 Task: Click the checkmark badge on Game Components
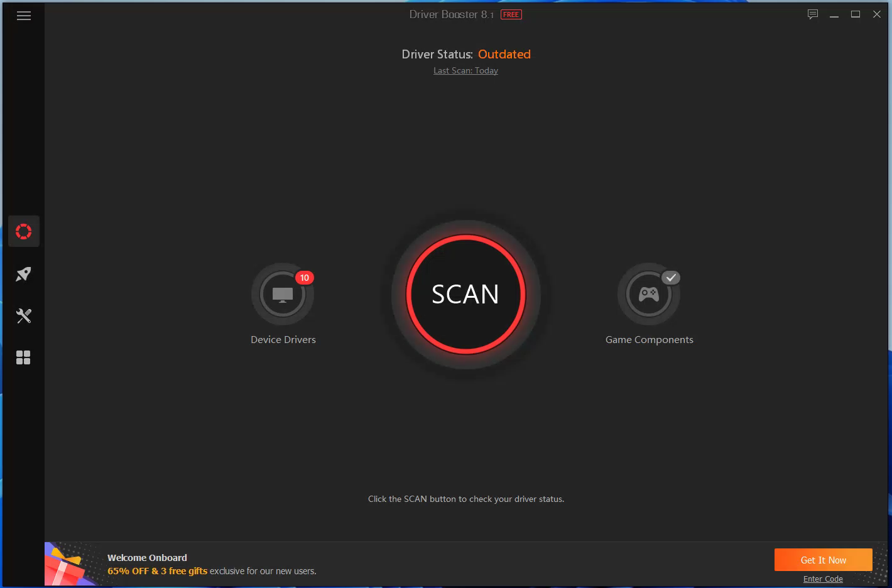[x=672, y=278]
